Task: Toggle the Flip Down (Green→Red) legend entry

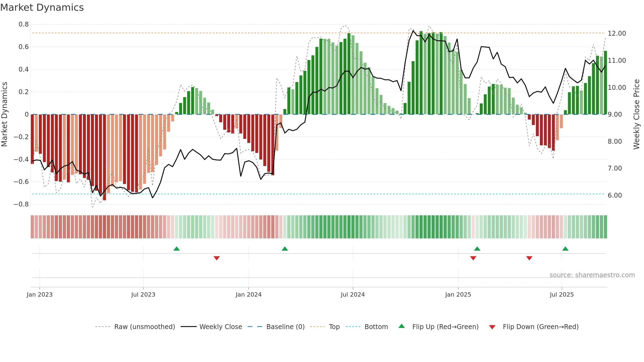Action: tap(534, 327)
